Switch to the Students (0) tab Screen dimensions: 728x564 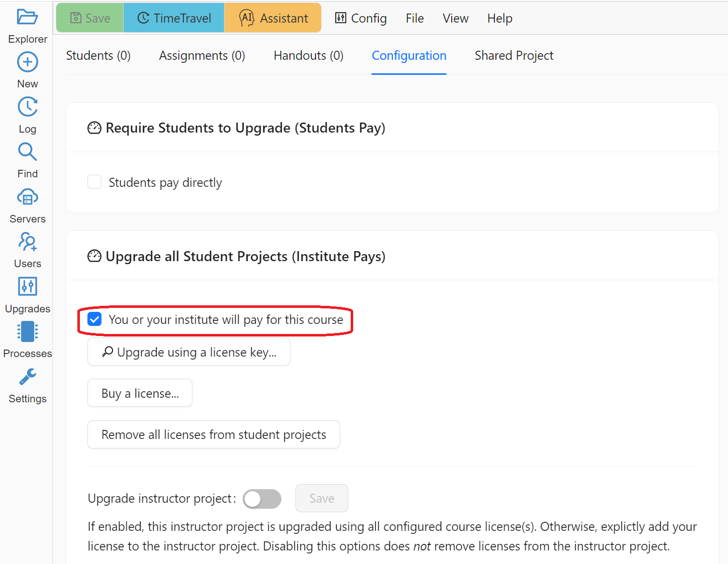[98, 56]
